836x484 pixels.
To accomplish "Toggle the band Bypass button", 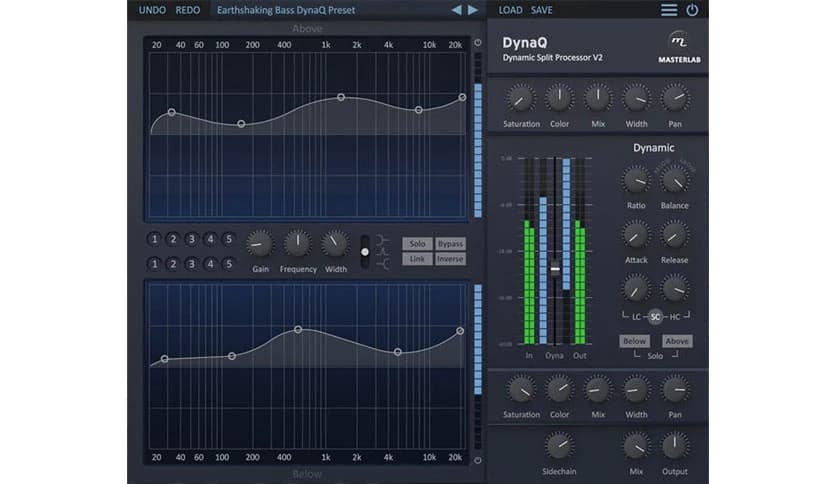I will coord(450,244).
